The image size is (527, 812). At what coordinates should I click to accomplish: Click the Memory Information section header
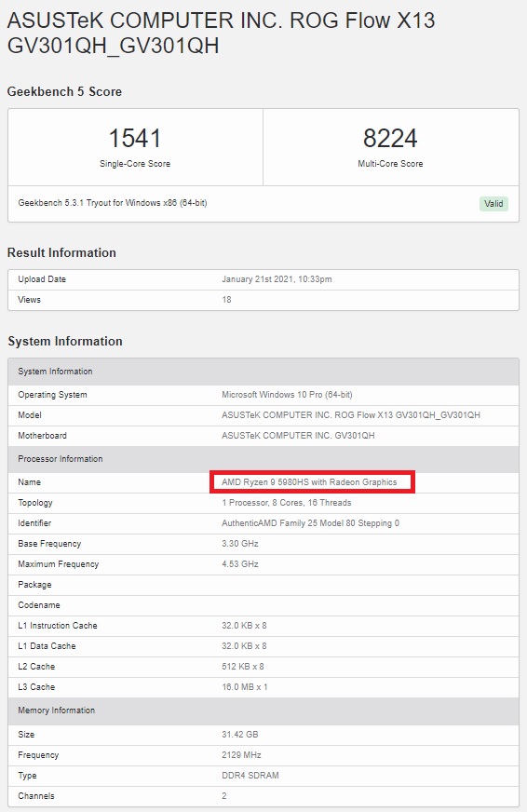pyautogui.click(x=263, y=710)
